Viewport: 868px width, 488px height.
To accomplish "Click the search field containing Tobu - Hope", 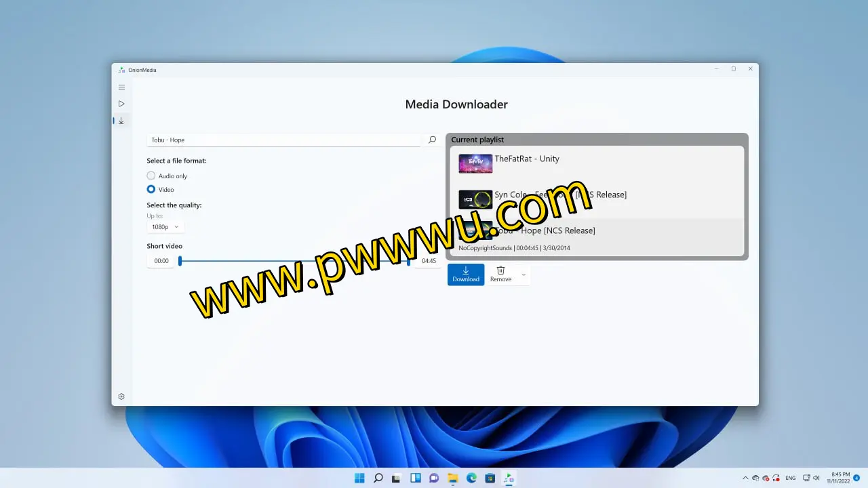I will [x=283, y=140].
